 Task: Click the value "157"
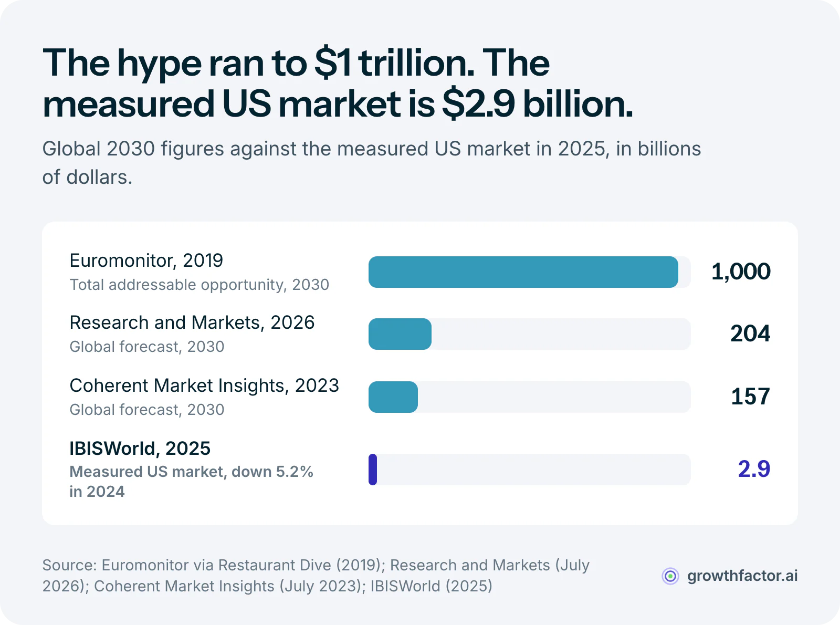(751, 397)
